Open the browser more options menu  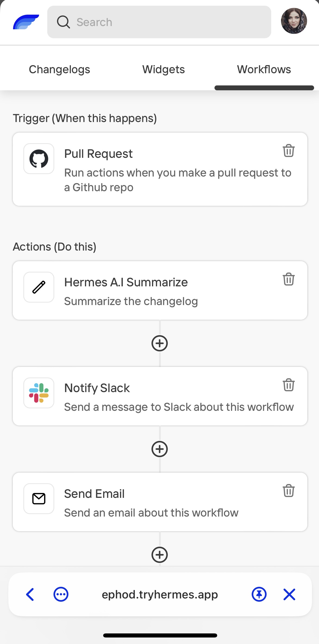pyautogui.click(x=61, y=594)
